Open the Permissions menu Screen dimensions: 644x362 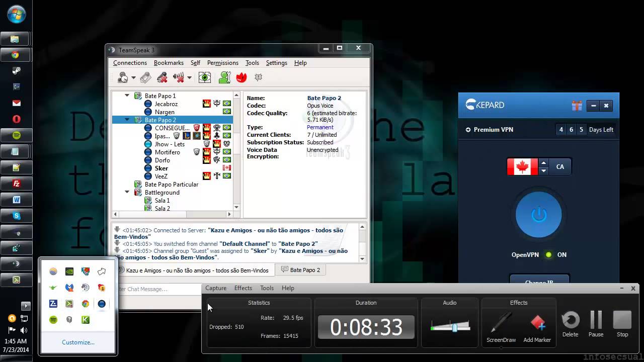tap(222, 63)
